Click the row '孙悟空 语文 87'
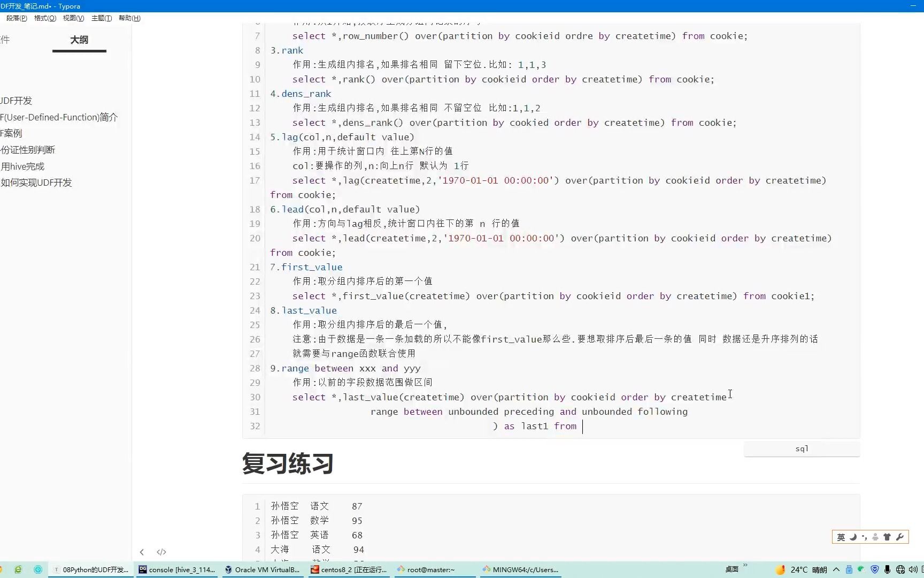The height and width of the screenshot is (578, 924). pyautogui.click(x=317, y=506)
